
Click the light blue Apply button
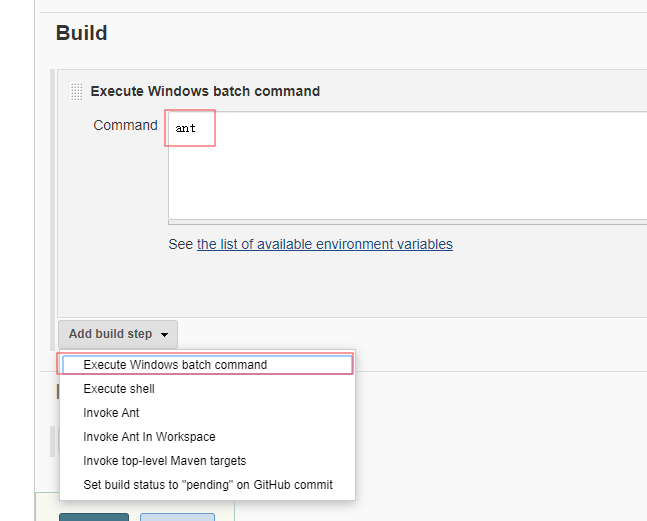(177, 517)
